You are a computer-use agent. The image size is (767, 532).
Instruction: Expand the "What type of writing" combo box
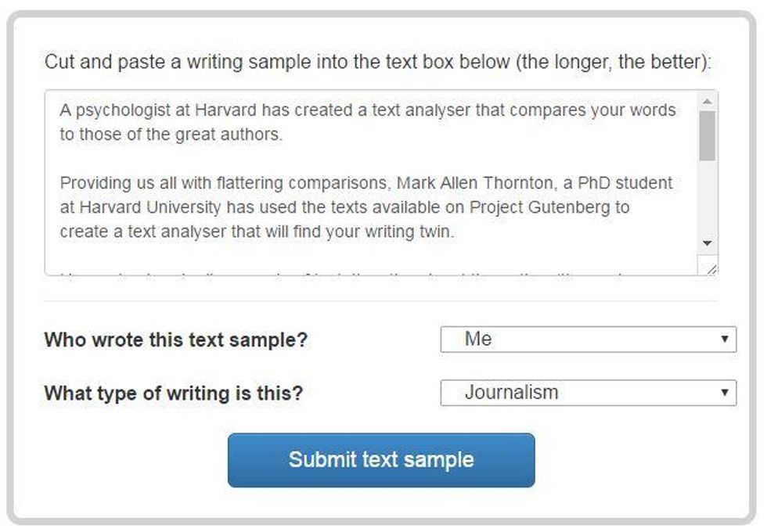(x=588, y=393)
